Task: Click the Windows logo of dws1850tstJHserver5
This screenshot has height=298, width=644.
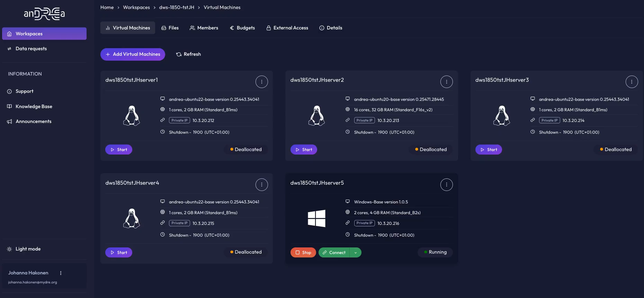Action: pos(316,218)
